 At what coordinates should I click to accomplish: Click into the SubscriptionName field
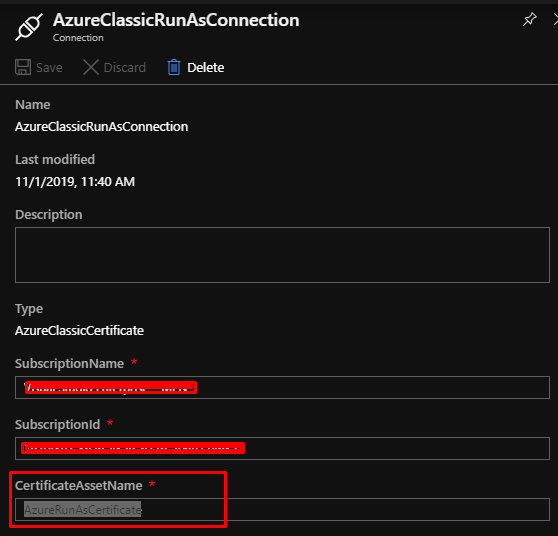282,387
